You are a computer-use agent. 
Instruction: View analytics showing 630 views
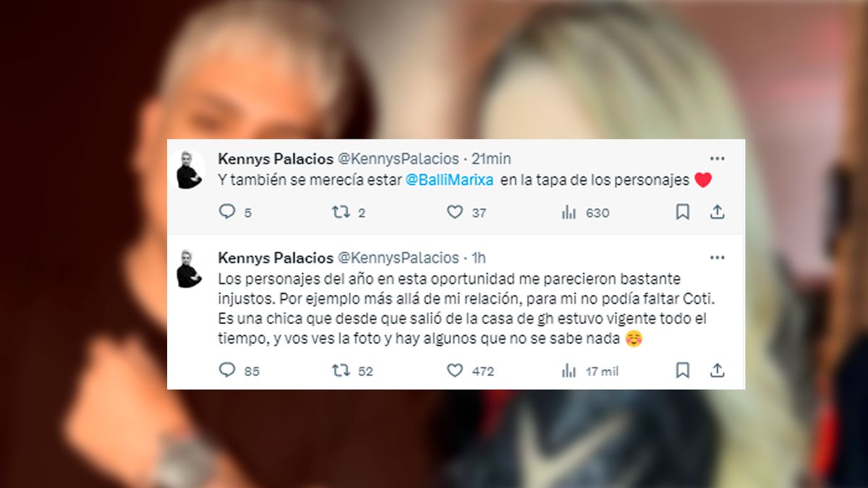click(x=569, y=213)
